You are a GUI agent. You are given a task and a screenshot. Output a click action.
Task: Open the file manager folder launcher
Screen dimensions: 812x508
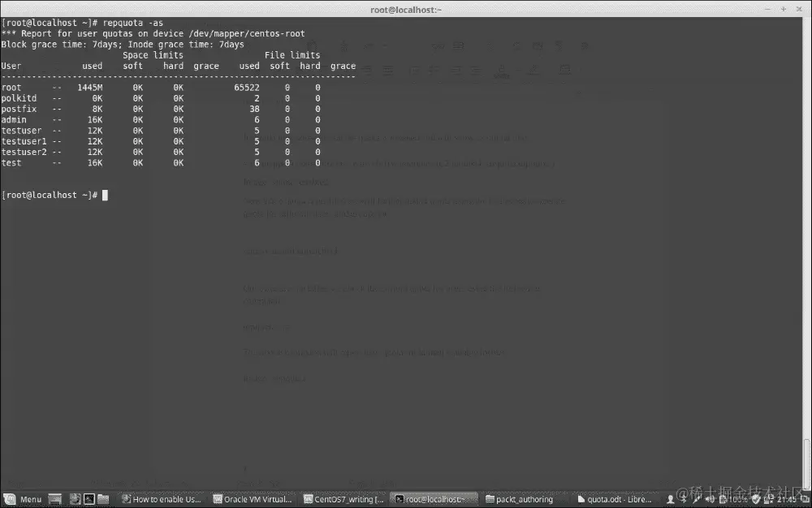click(104, 499)
